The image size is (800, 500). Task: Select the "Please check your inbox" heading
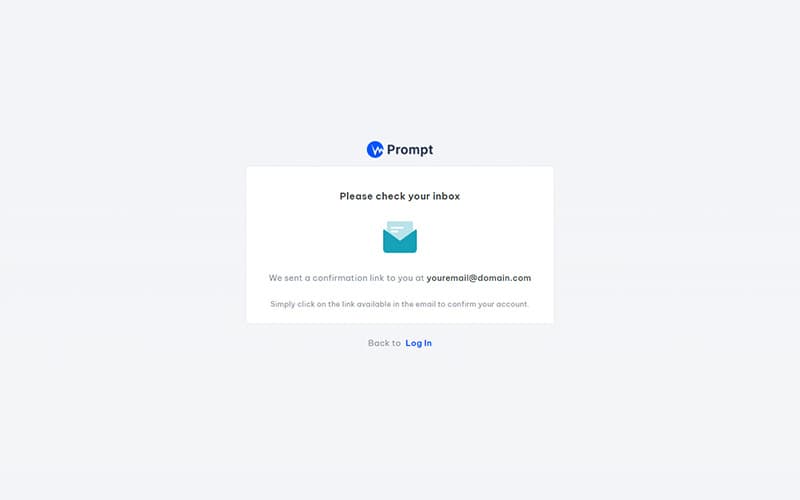[400, 196]
